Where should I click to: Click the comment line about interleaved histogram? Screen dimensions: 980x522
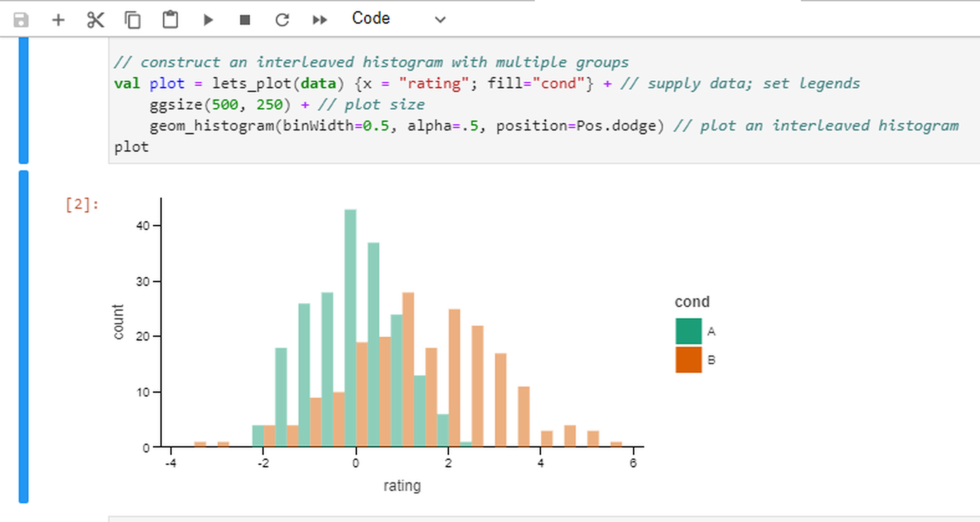click(x=371, y=62)
